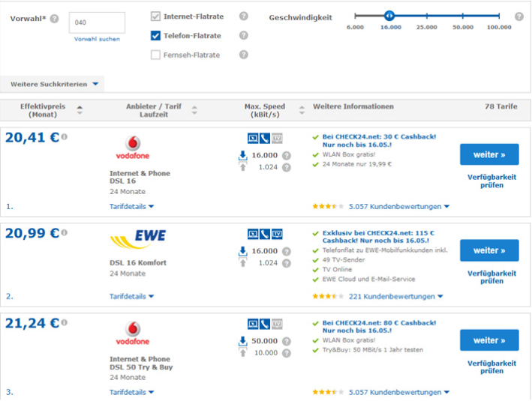Click the help icon next to Vorwahl
The image size is (532, 401).
coord(54,19)
